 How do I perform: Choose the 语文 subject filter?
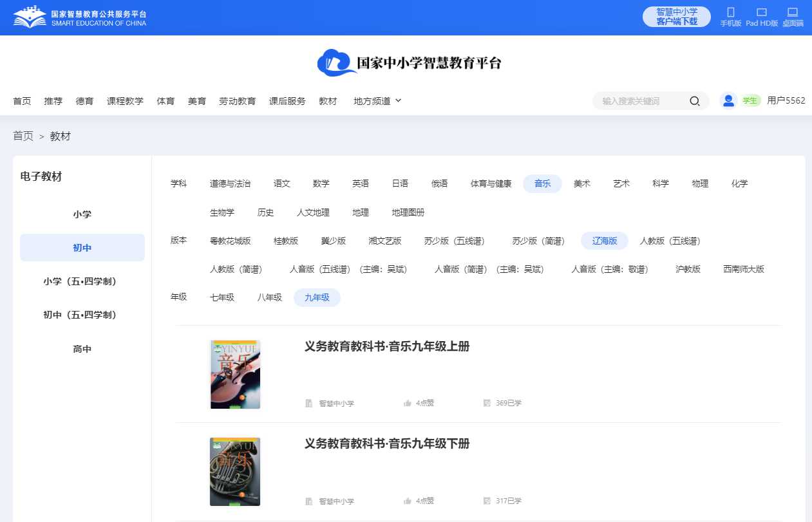point(282,183)
